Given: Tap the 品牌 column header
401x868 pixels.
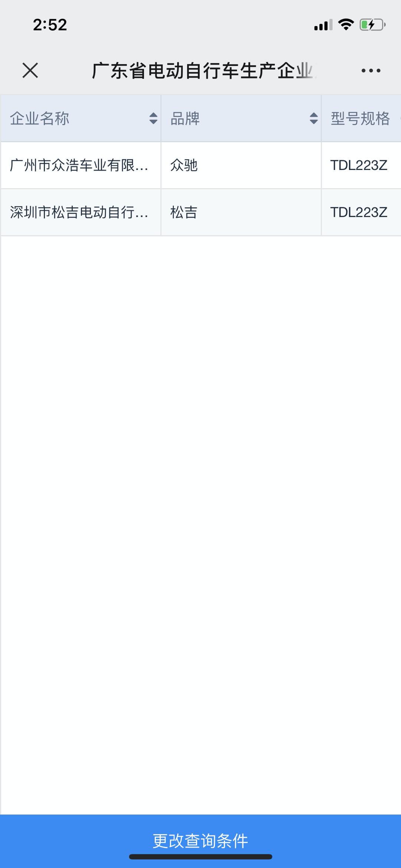Looking at the screenshot, I should point(241,118).
